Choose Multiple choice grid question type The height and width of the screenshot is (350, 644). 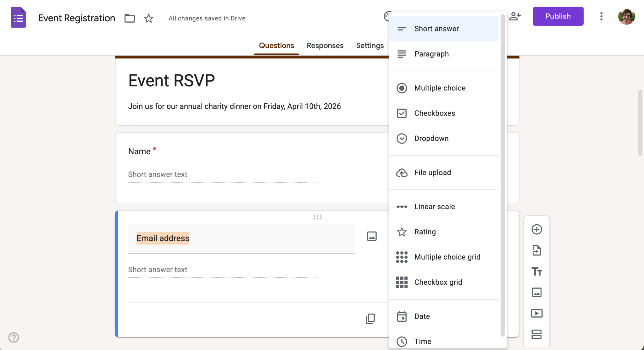coord(447,257)
